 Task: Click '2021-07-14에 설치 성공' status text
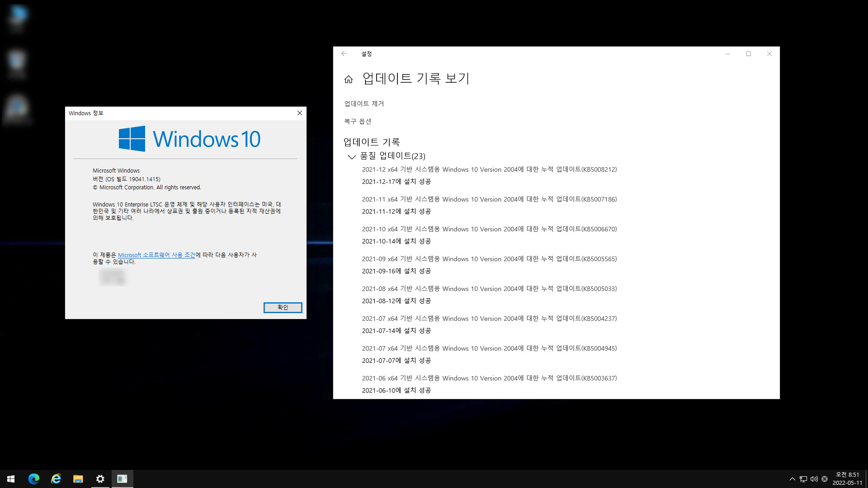point(396,331)
